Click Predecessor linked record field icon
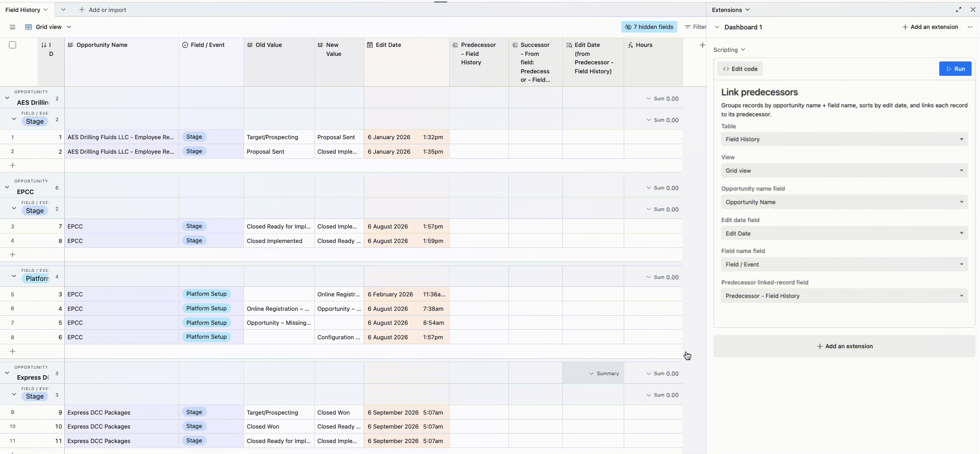Viewport: 980px width, 454px height. (455, 45)
